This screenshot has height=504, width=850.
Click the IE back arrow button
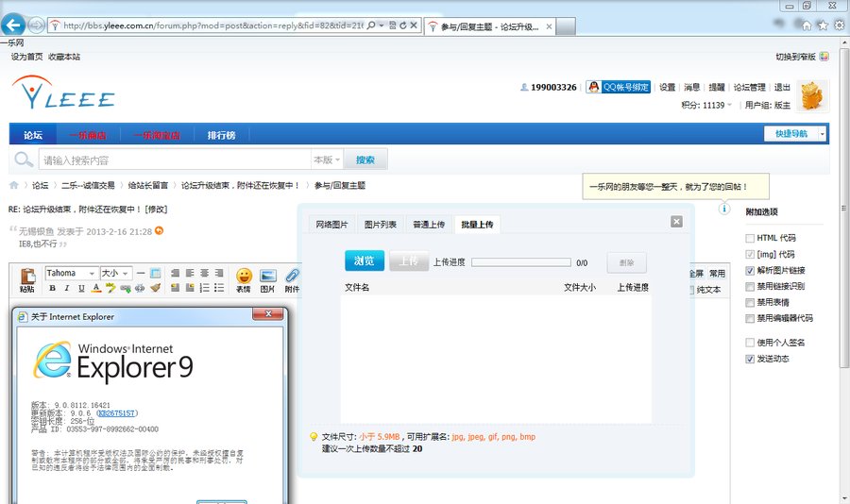click(14, 25)
